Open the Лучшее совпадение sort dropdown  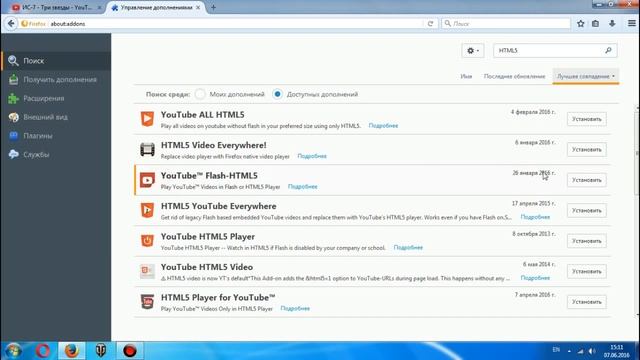586,76
